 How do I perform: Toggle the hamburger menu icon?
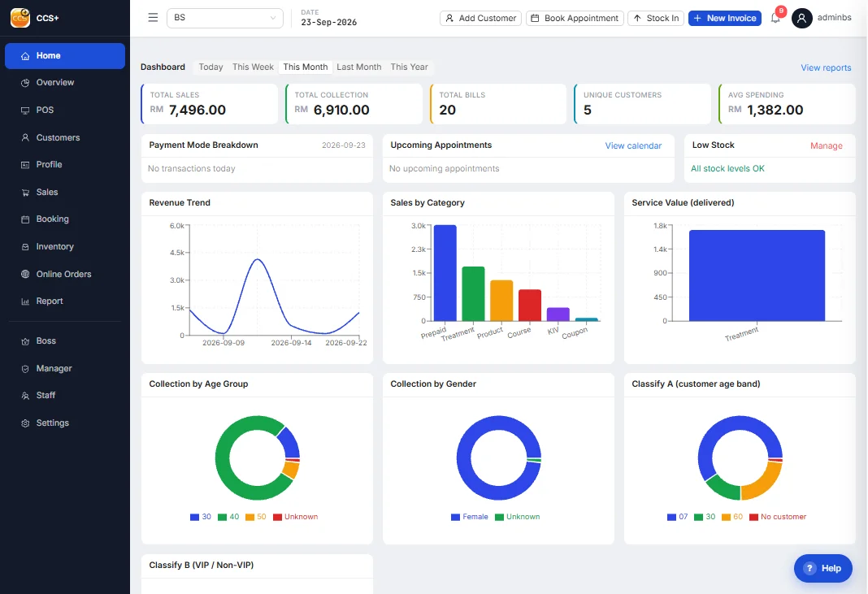(x=153, y=18)
